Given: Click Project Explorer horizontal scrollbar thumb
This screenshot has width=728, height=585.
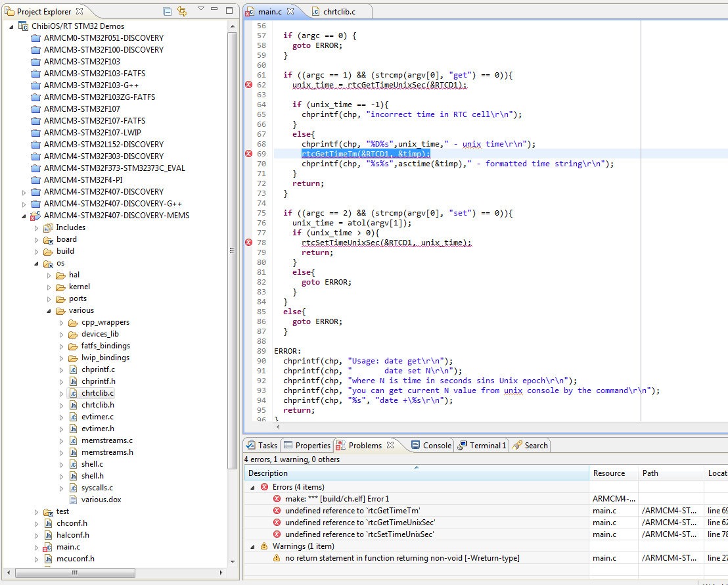Looking at the screenshot, I should pyautogui.click(x=75, y=573).
